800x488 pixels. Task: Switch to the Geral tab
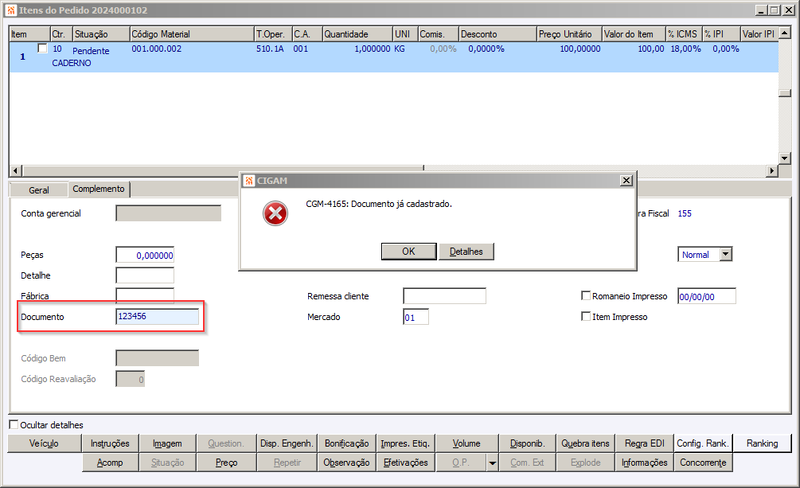click(39, 190)
